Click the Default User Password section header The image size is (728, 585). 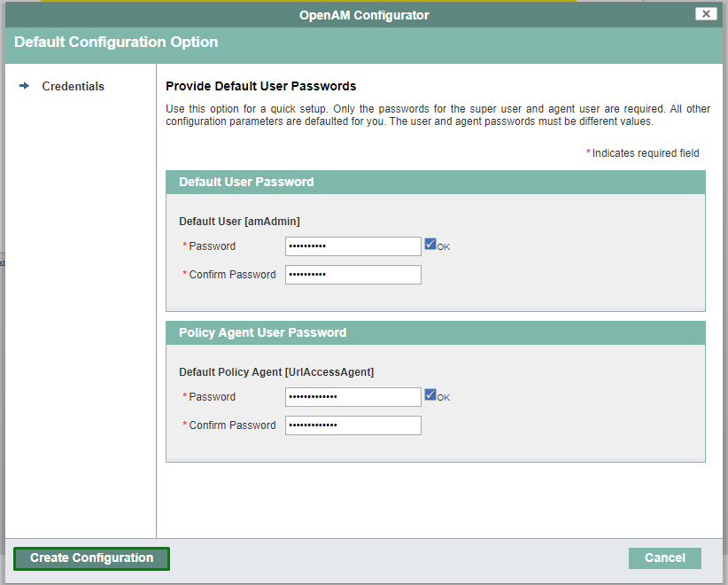click(436, 182)
